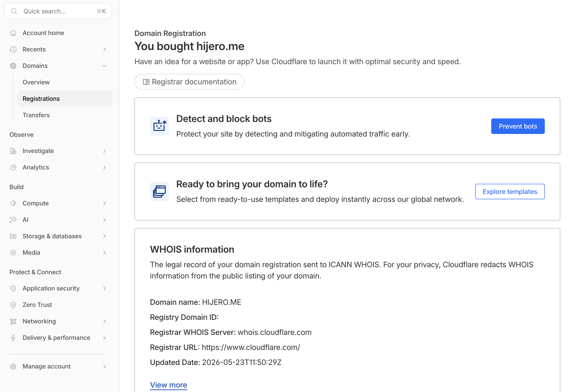Open Registrar documentation
Screen dimensions: 573x392
coord(189,82)
